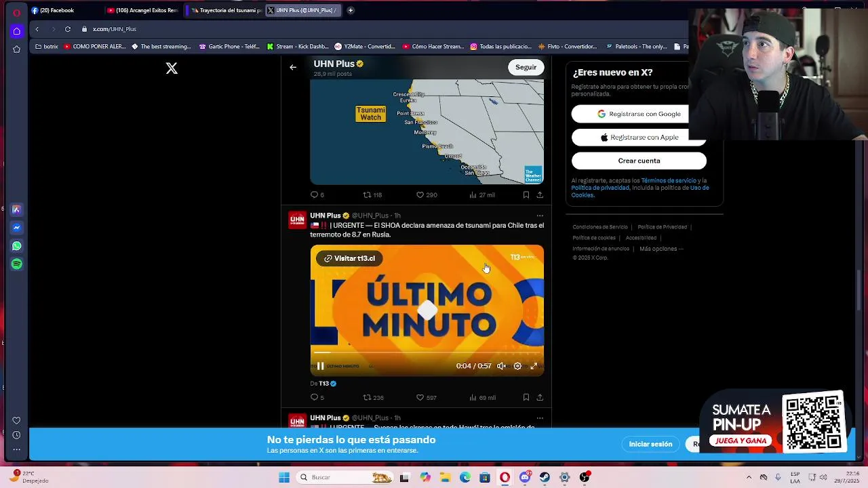Open Stream - Kick Dashboard bookmark
The image size is (868, 488).
click(298, 47)
